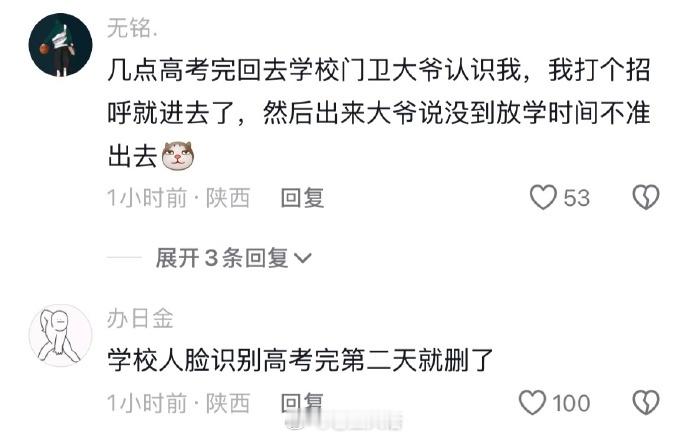Open 无铭's basketball player avatar
Image resolution: width=690 pixels, height=438 pixels.
60,45
